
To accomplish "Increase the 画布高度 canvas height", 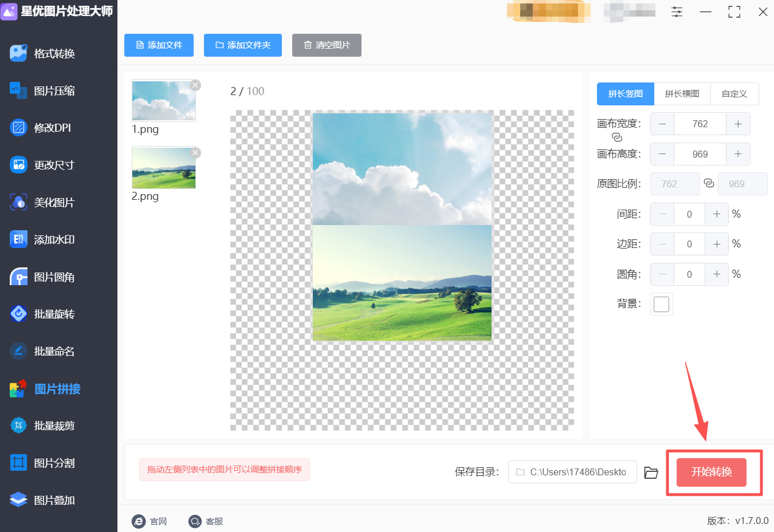I will pyautogui.click(x=738, y=154).
